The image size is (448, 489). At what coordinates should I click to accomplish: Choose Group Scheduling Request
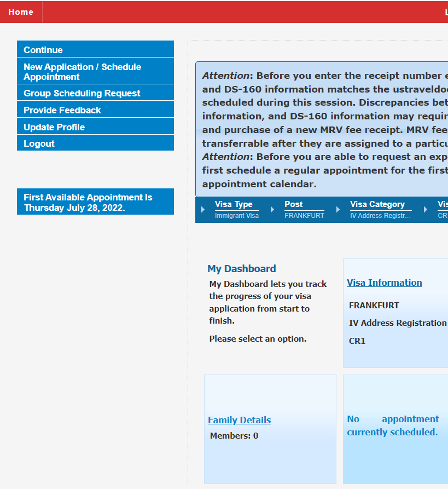coord(95,93)
